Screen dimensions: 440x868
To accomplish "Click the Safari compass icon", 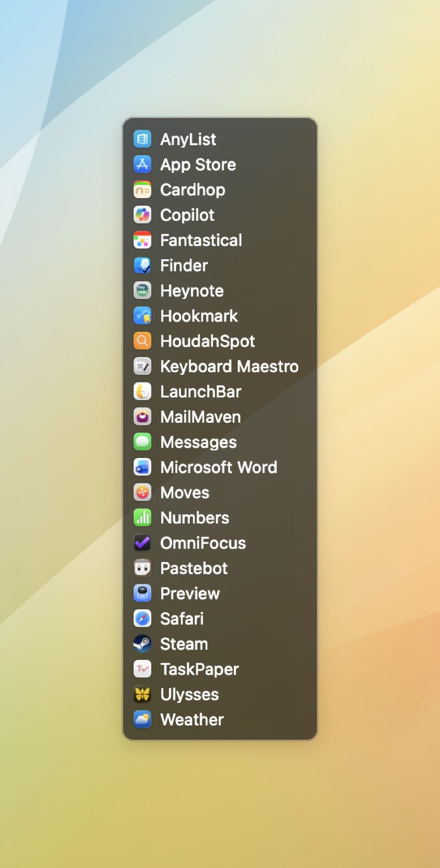I will [x=142, y=619].
